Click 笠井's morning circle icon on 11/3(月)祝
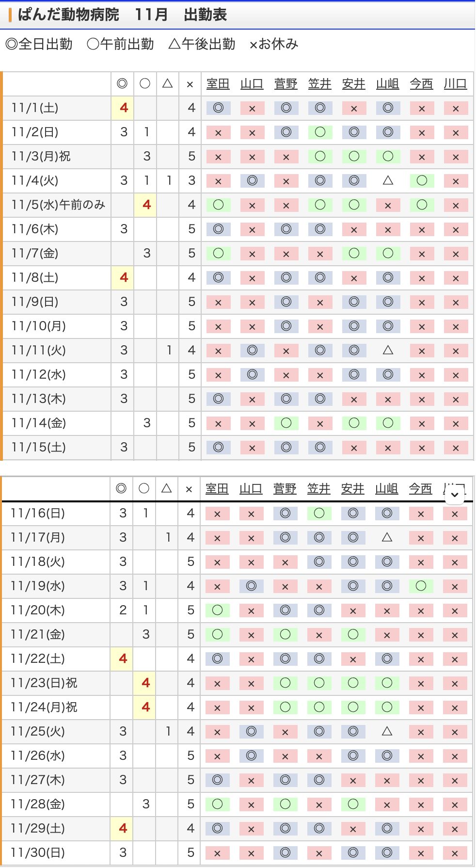This screenshot has width=476, height=868. (x=320, y=157)
